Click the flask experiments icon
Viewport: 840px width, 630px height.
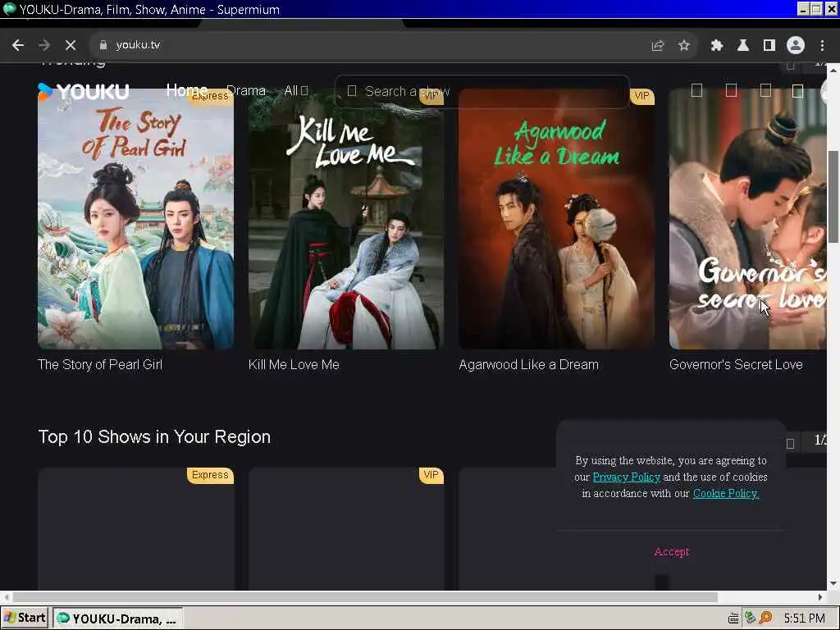[x=743, y=46]
